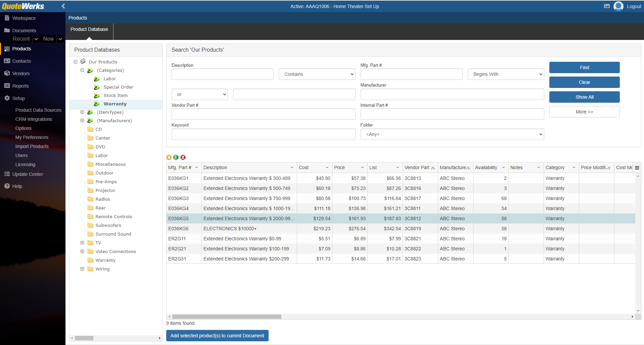
Task: Open the Begins With match dropdown
Action: [506, 74]
